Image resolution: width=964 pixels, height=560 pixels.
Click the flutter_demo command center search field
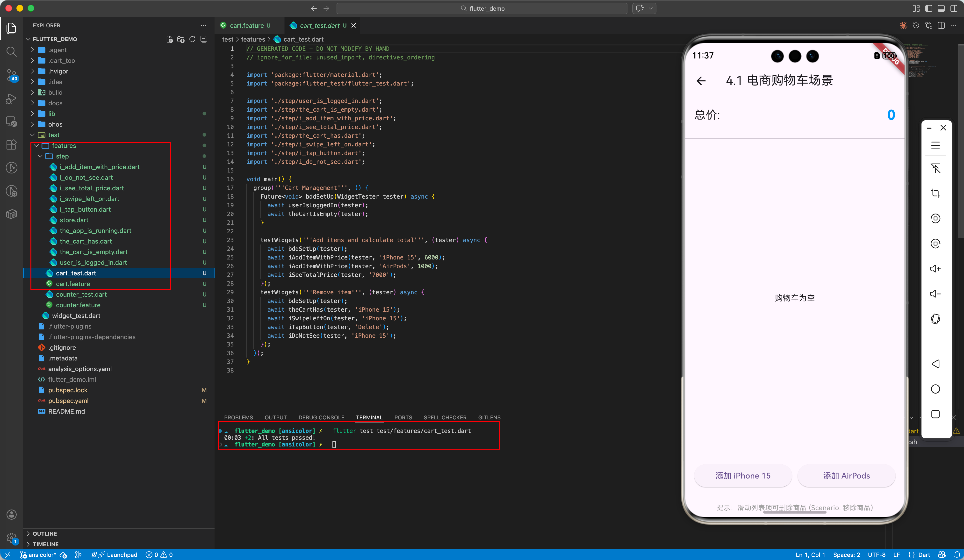482,8
